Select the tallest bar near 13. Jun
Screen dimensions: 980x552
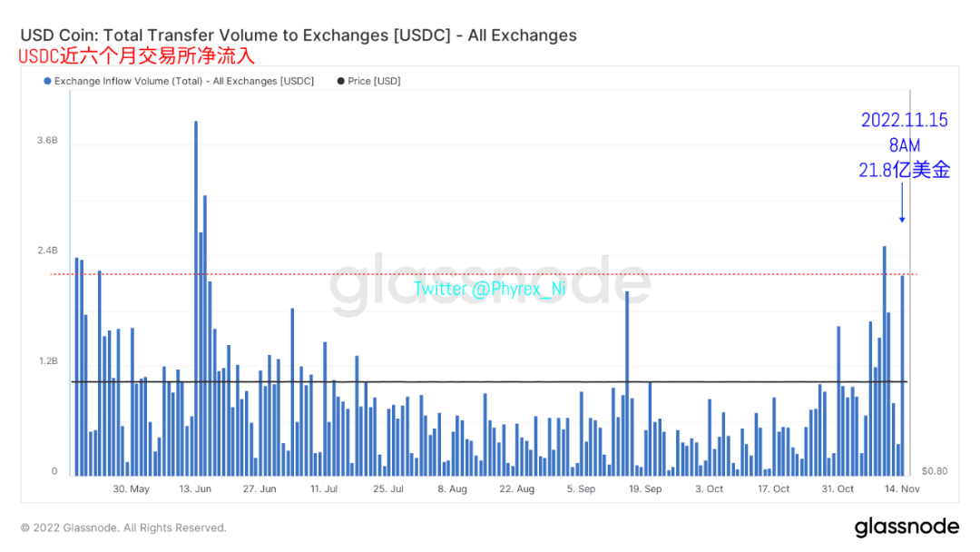pos(195,298)
